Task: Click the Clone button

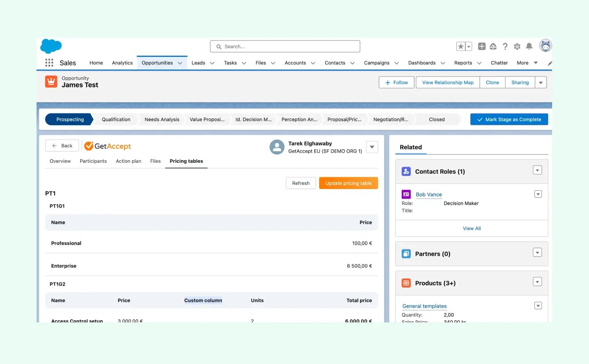Action: click(492, 82)
